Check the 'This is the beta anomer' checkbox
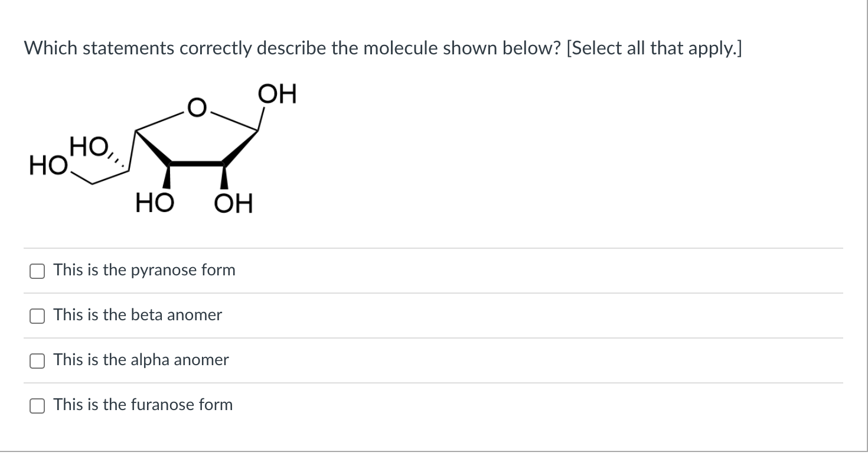Image resolution: width=868 pixels, height=455 pixels. [x=37, y=316]
